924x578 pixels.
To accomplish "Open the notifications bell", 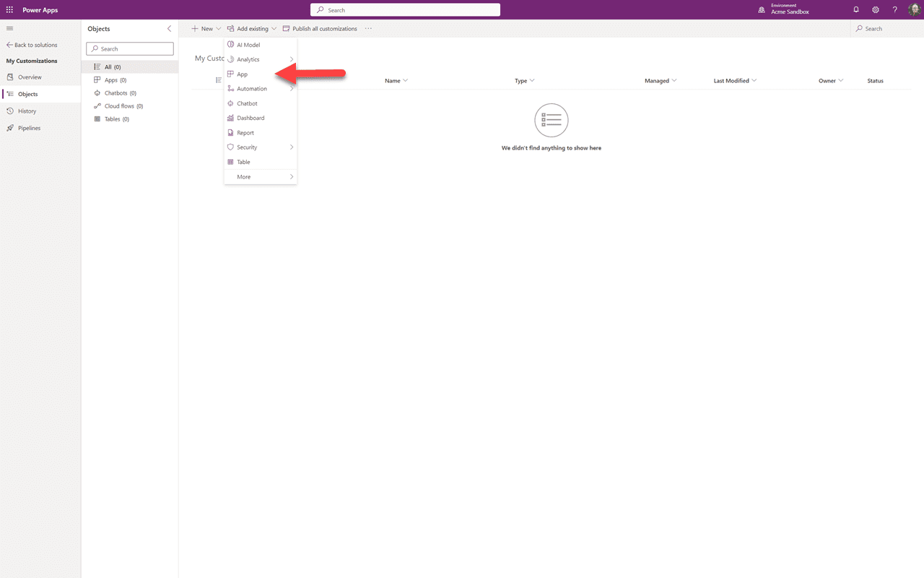I will tap(856, 9).
